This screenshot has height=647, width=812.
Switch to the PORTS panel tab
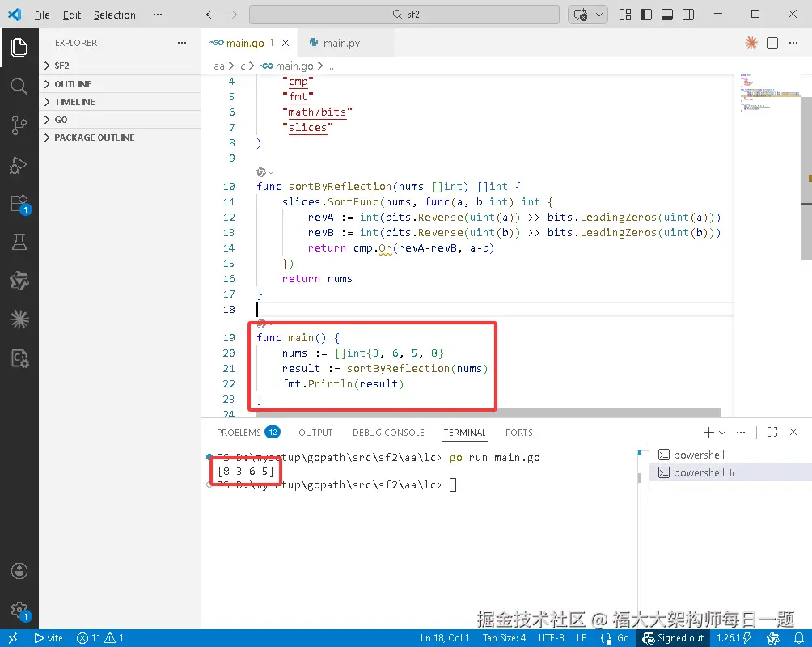click(518, 433)
